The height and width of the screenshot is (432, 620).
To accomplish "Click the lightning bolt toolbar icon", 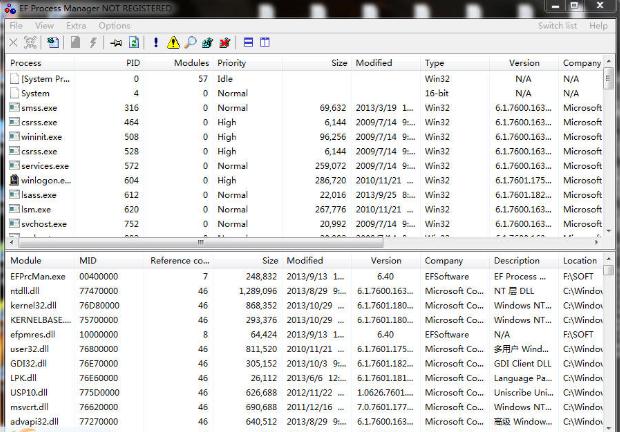I will coord(93,43).
